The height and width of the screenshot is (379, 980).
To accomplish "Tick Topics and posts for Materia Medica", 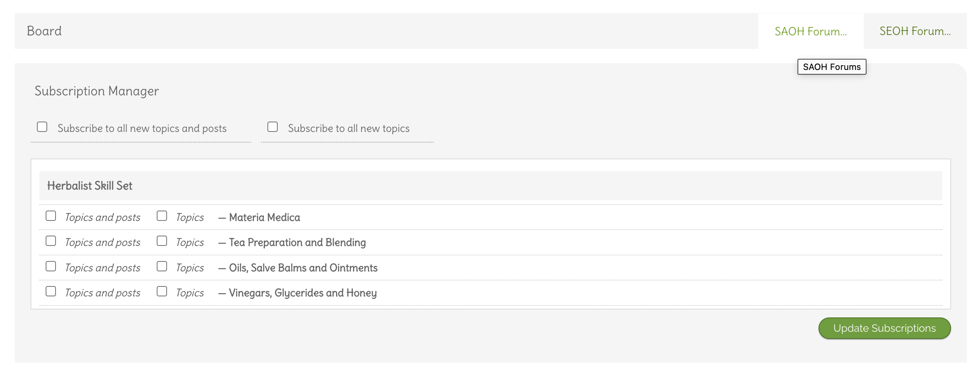I will point(51,216).
